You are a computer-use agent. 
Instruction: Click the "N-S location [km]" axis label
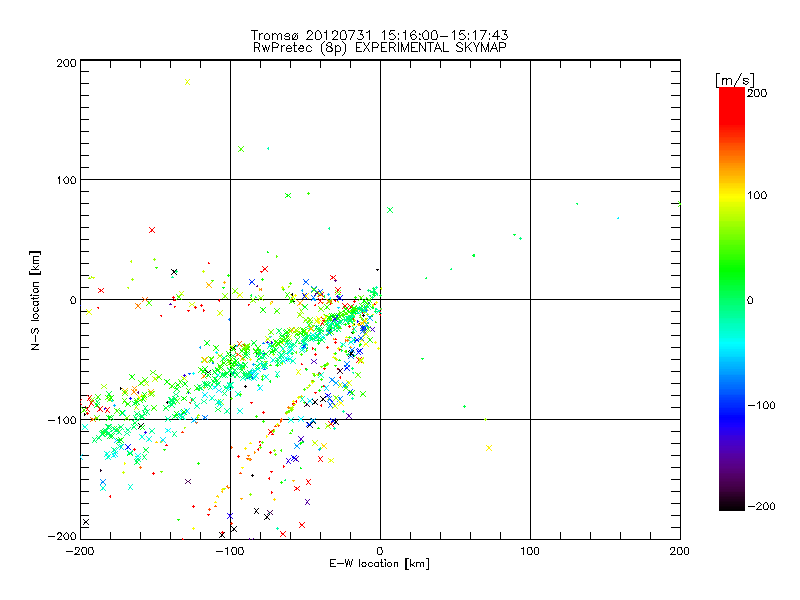tap(35, 300)
